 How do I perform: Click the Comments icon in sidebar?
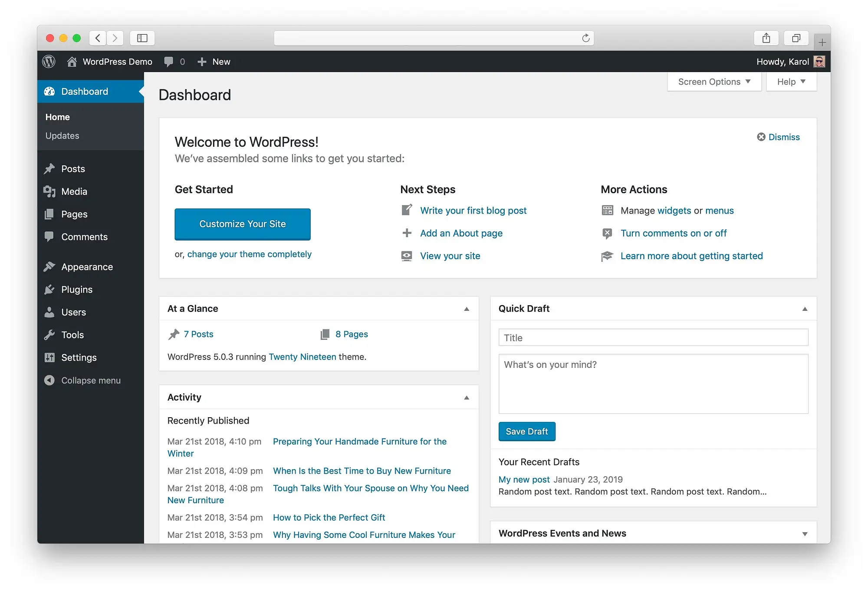coord(50,237)
